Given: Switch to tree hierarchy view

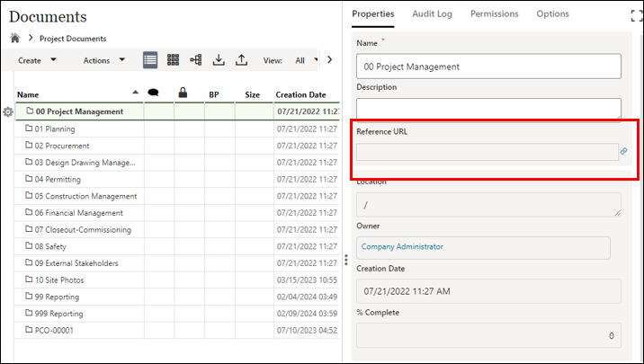Looking at the screenshot, I should [196, 60].
